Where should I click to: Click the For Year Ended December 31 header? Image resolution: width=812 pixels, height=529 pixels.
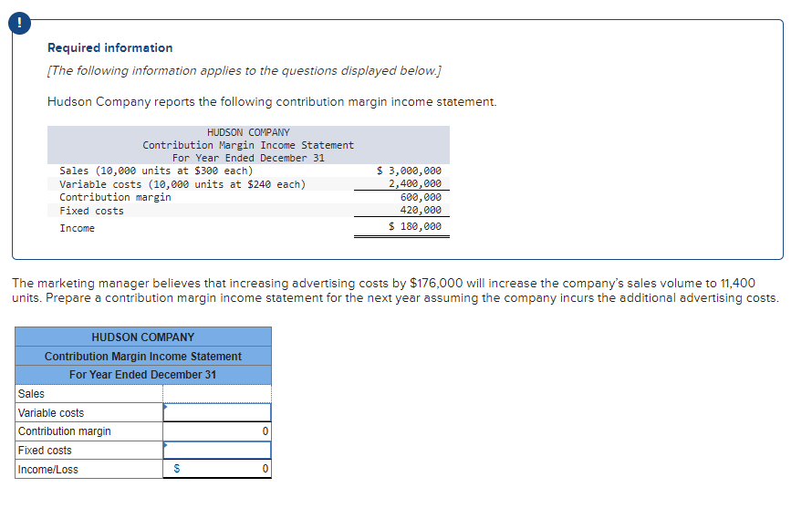143,374
